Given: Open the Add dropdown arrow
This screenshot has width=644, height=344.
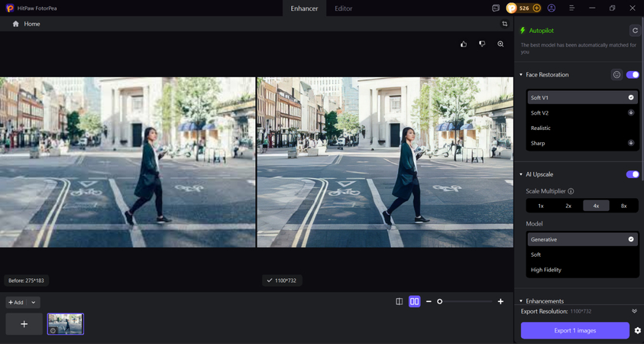Looking at the screenshot, I should [x=34, y=303].
